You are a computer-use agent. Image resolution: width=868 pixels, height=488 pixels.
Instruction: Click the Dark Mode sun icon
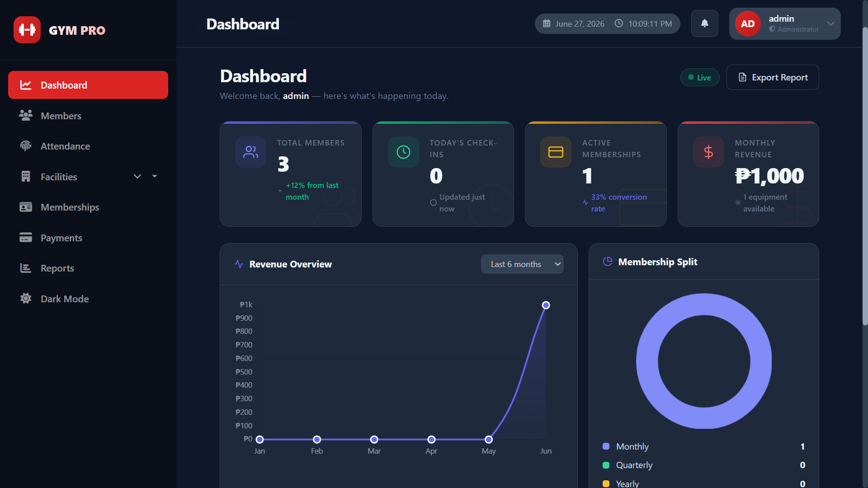[26, 299]
